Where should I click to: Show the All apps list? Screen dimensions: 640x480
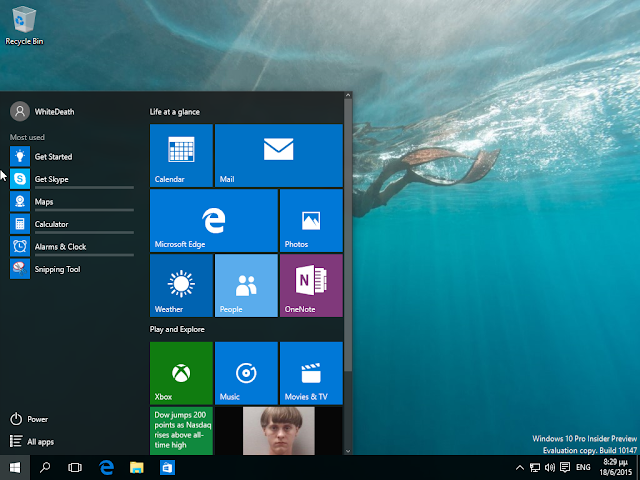[x=32, y=442]
